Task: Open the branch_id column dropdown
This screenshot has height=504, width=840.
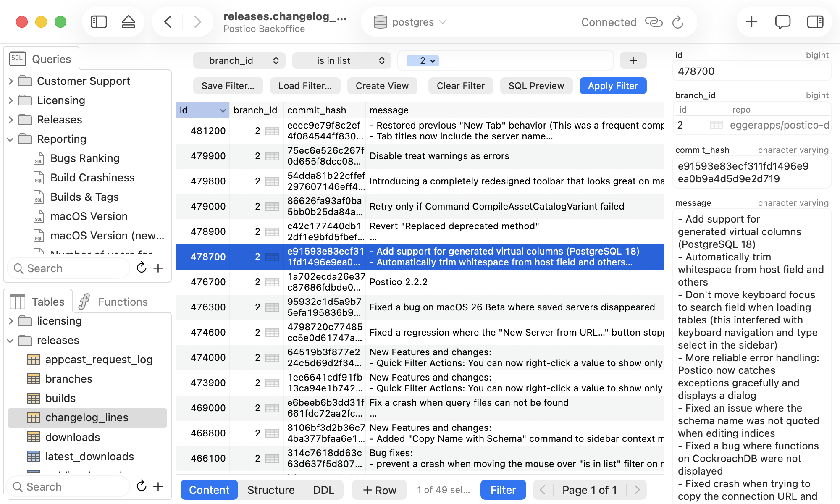Action: 239,61
